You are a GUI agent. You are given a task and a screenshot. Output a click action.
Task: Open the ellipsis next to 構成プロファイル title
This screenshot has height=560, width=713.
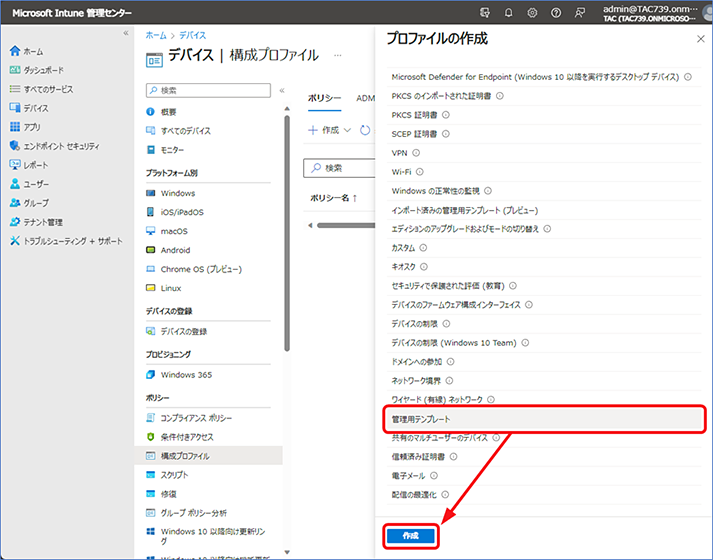pos(337,55)
